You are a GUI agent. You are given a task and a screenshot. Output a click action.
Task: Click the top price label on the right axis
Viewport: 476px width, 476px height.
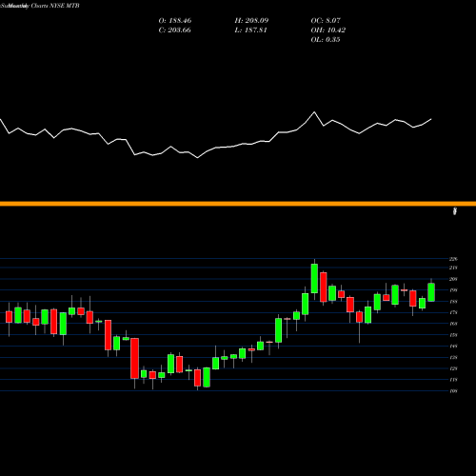[x=453, y=259]
